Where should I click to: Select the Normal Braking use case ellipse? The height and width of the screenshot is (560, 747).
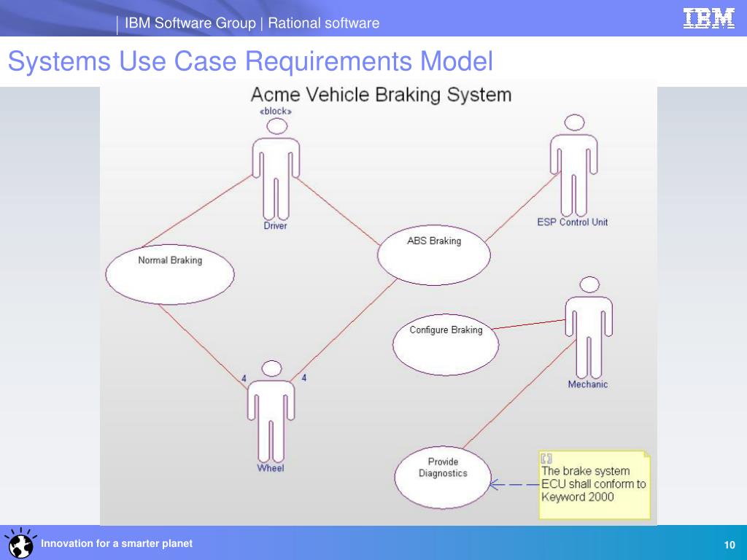(169, 274)
